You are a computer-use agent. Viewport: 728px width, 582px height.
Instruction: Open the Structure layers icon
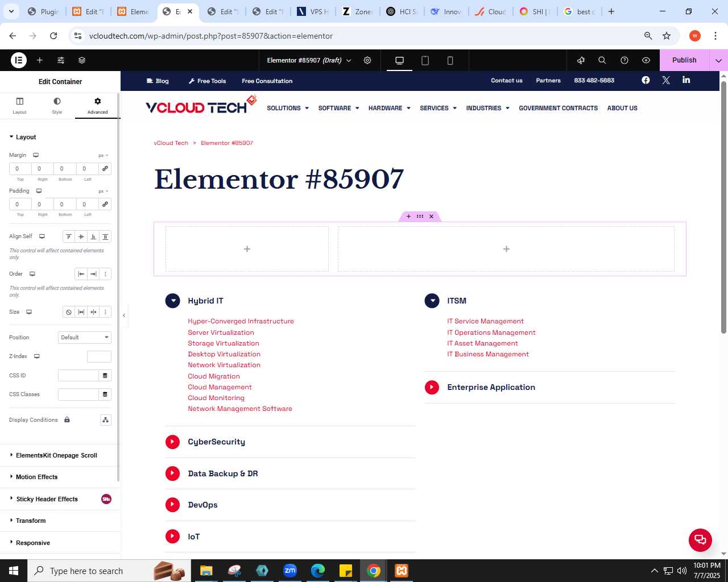82,60
